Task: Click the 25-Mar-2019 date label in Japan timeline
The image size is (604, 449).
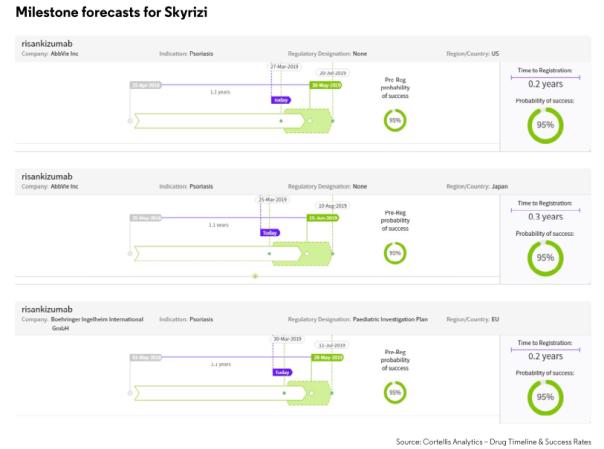Action: point(273,199)
